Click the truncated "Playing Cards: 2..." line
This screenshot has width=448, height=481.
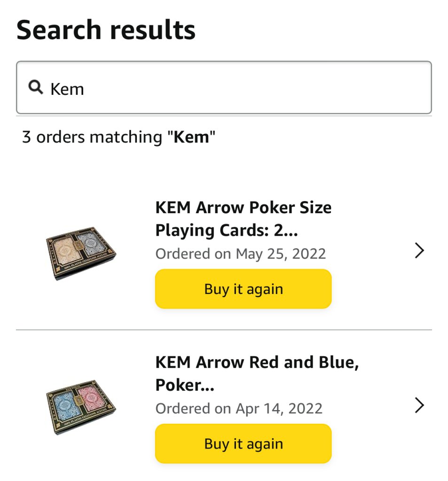coord(226,230)
